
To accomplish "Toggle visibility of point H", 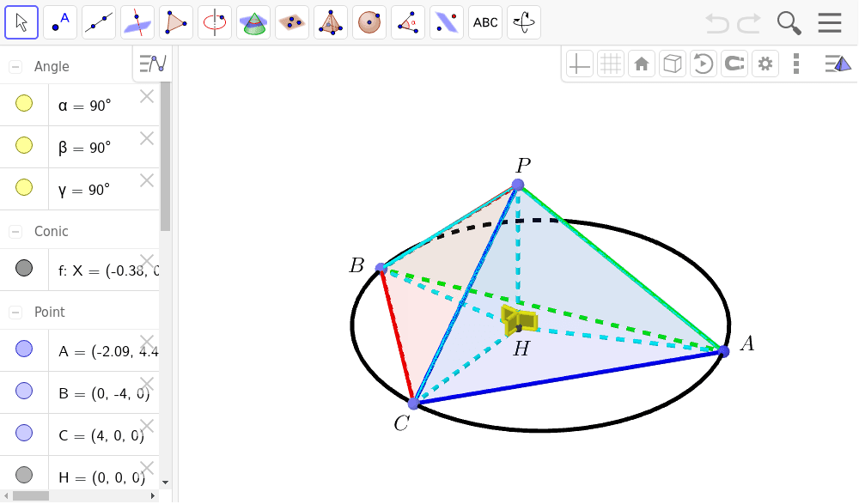I will (23, 475).
